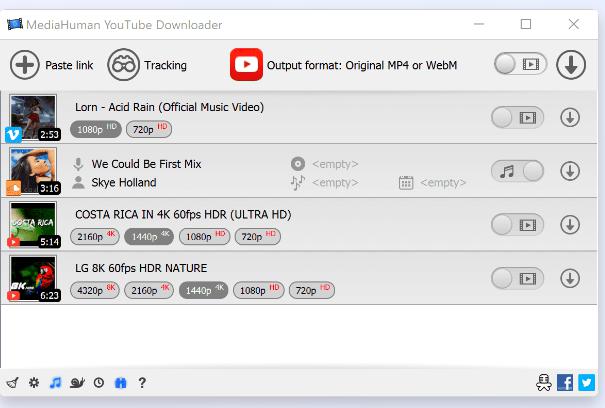Viewport: 605px width, 408px height.
Task: Toggle the global video/audio switch in the toolbar
Action: 521,64
